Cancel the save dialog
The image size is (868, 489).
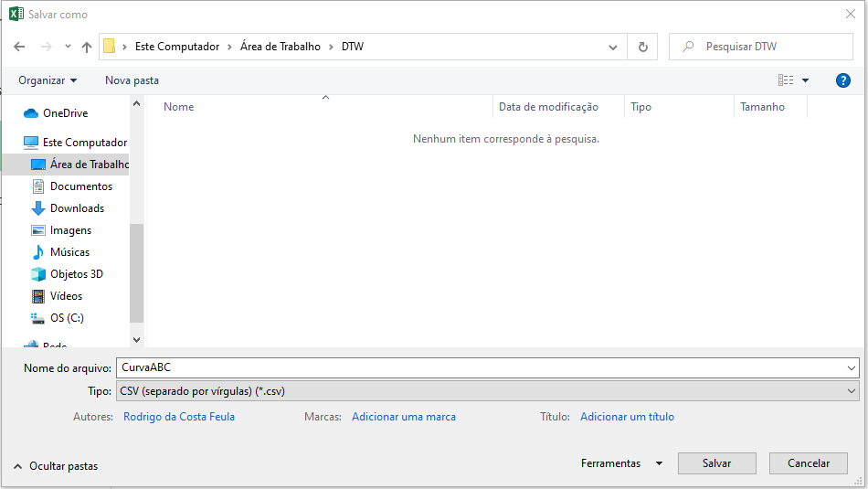coord(808,463)
